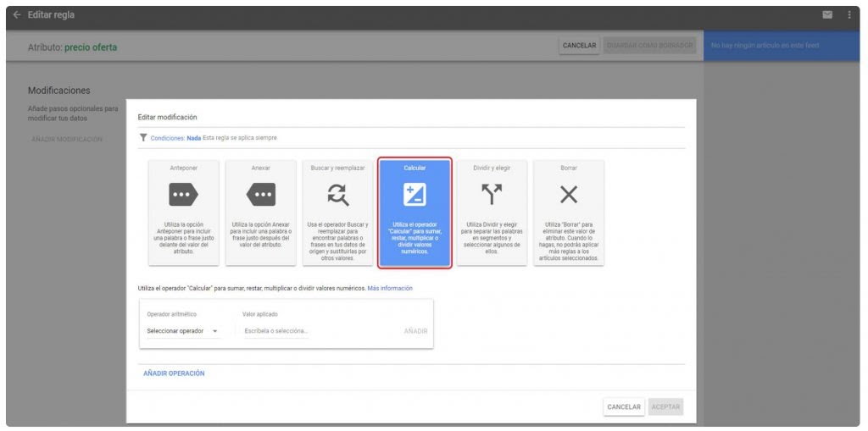Click the Anteponer card description text
The width and height of the screenshot is (868, 431).
tap(183, 238)
